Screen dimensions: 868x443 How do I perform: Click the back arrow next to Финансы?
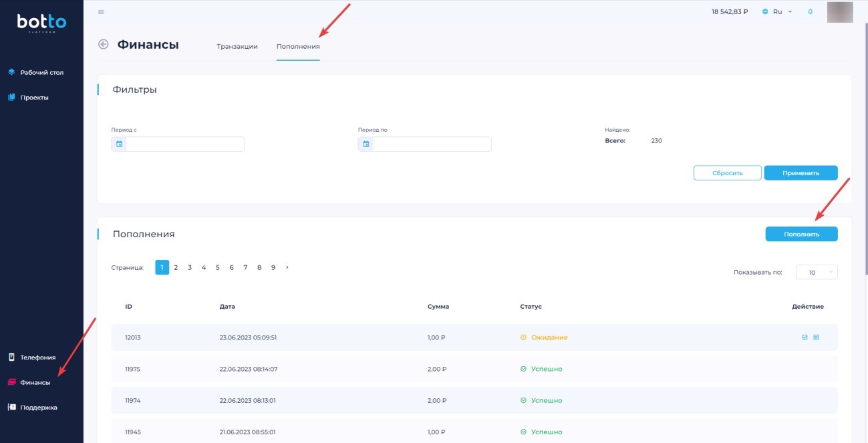click(103, 45)
